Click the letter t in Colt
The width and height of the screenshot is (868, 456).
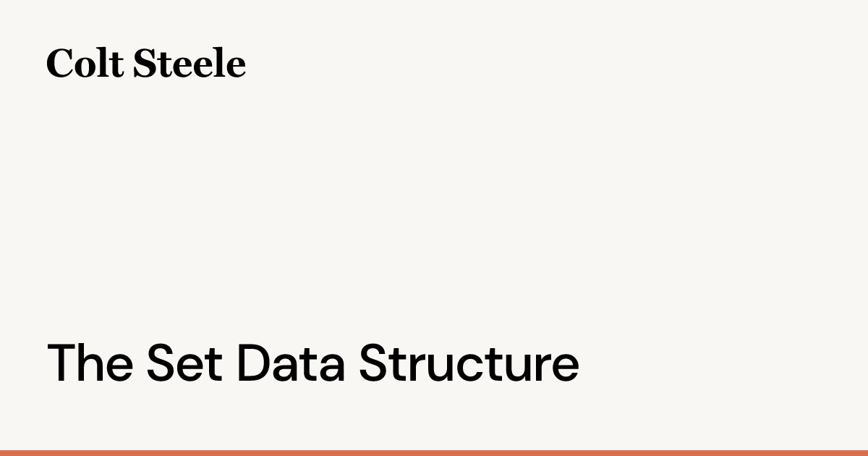pos(116,65)
